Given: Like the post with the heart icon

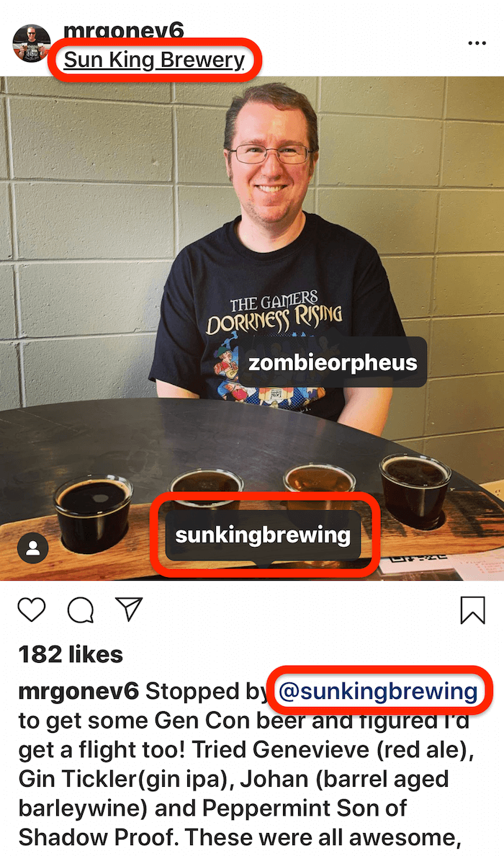Looking at the screenshot, I should (x=32, y=610).
